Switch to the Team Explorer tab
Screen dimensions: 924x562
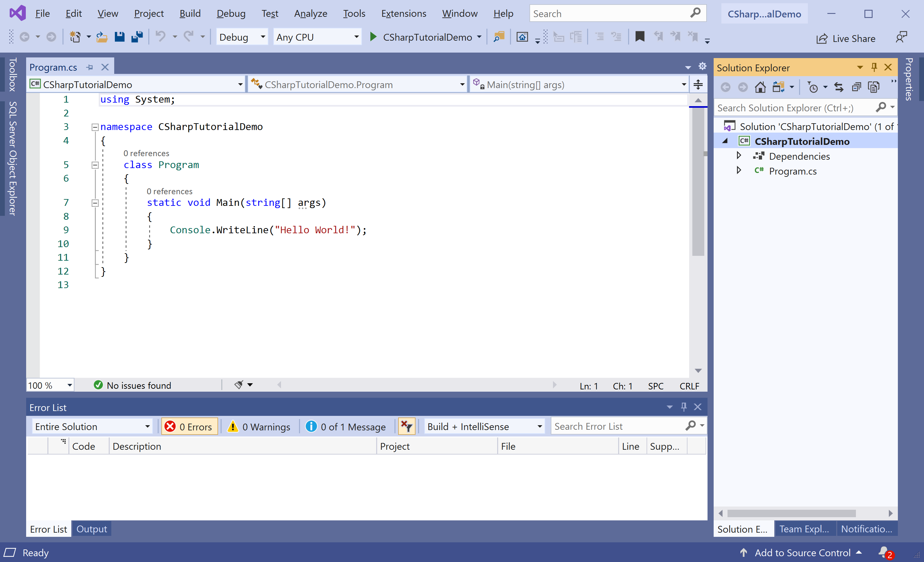[x=804, y=529]
